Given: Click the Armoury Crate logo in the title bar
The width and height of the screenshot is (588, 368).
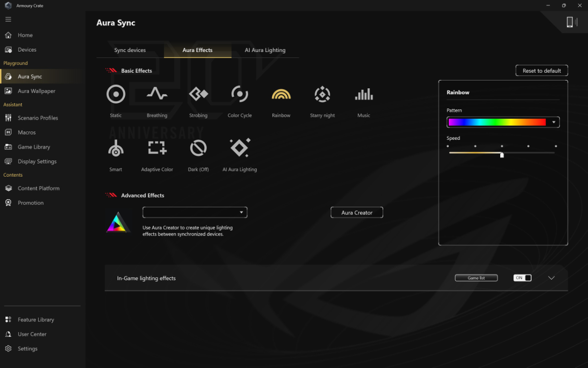Looking at the screenshot, I should click(x=8, y=5).
